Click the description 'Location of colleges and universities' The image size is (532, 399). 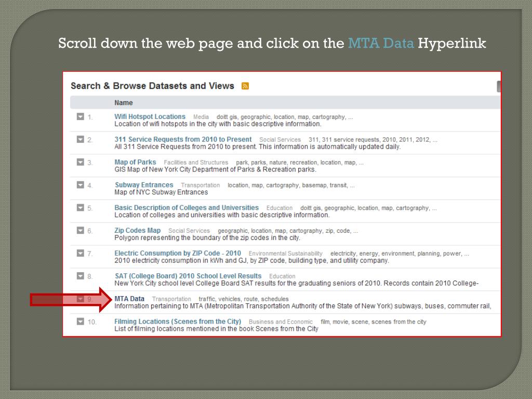222,215
